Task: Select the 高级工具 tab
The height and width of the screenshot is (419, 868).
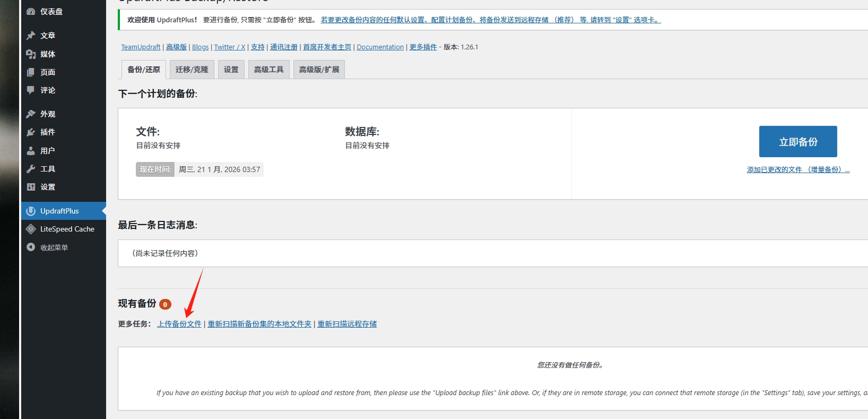Action: (x=268, y=70)
